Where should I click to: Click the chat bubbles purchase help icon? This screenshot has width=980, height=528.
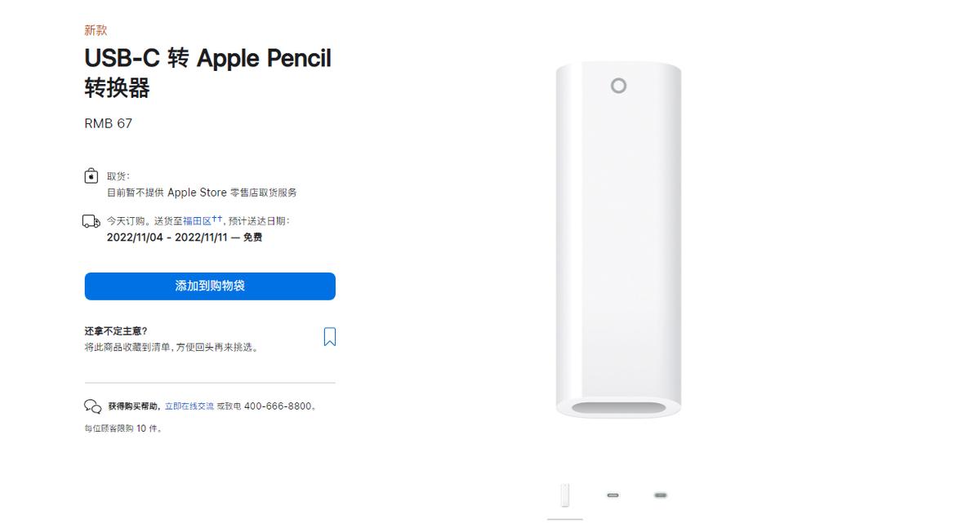[92, 405]
